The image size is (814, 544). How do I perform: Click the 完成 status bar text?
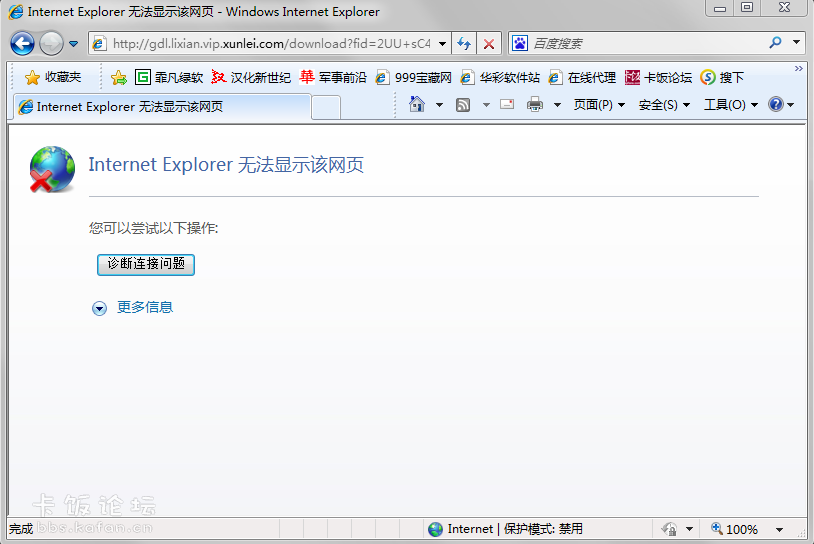click(x=21, y=529)
